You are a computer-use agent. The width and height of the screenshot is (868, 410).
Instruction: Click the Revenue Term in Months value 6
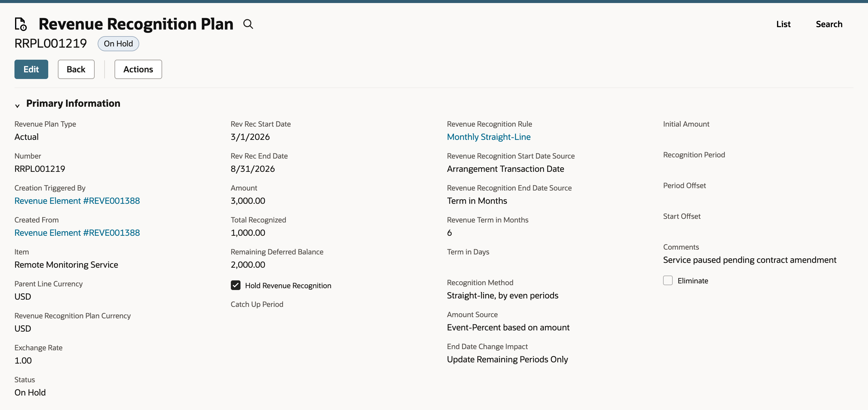[449, 233]
